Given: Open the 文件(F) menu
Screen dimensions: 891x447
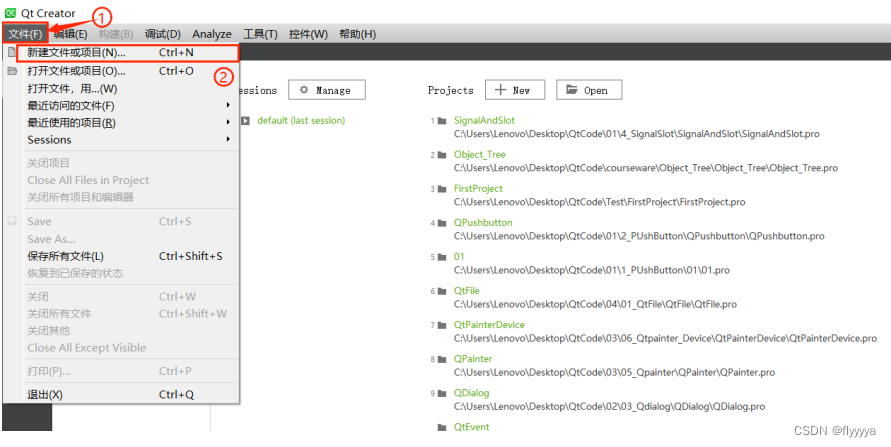Looking at the screenshot, I should [x=25, y=34].
